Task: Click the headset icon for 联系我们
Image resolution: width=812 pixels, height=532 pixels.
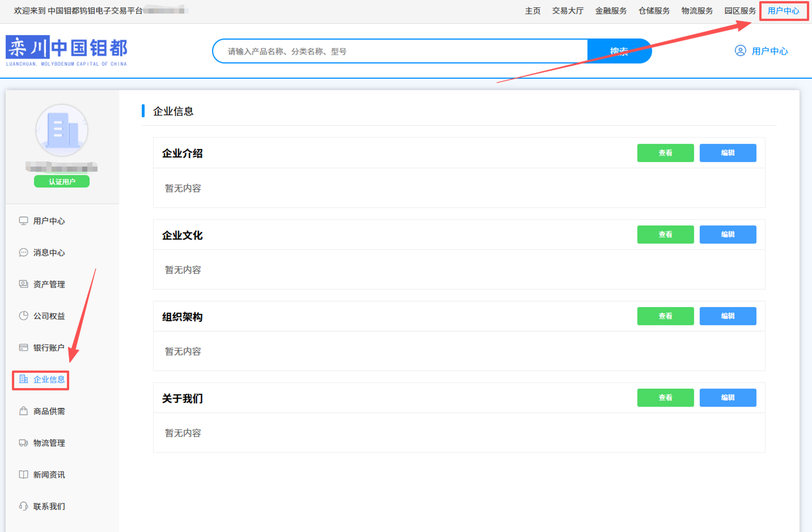Action: tap(24, 506)
